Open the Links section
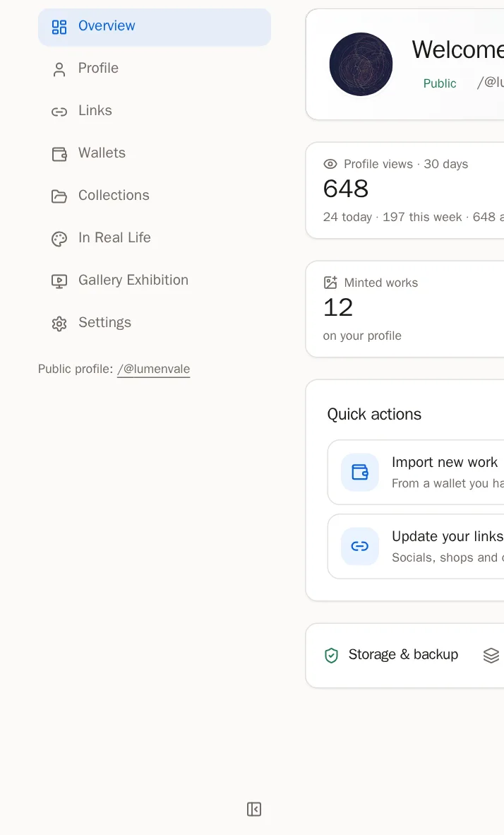This screenshot has width=504, height=835. [x=155, y=111]
